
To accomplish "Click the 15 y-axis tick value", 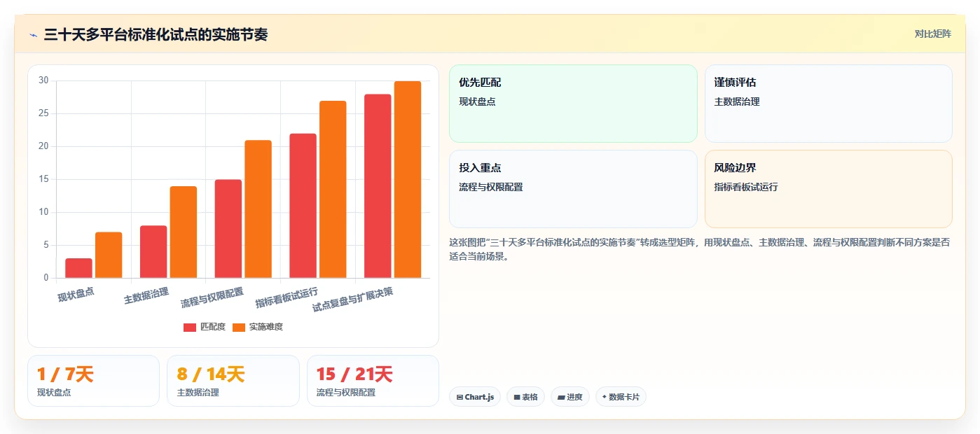I will coord(43,179).
